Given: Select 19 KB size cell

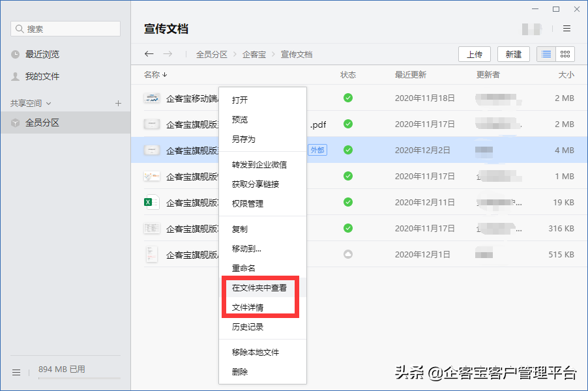Looking at the screenshot, I should [564, 203].
